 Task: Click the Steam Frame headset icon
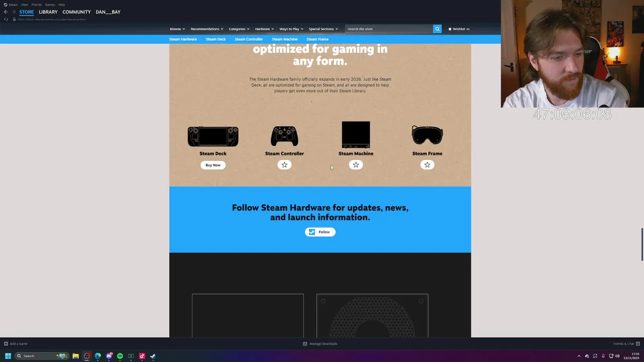click(x=427, y=135)
